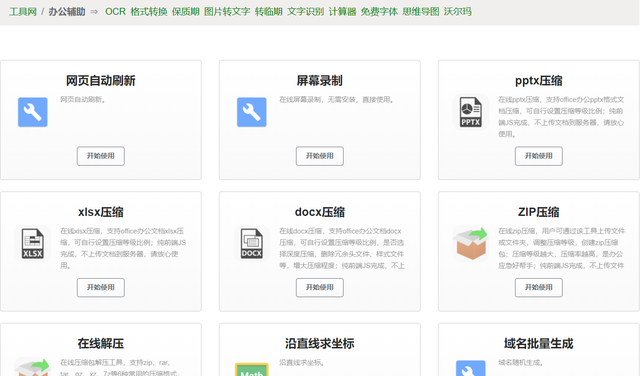Click description text under 域名批量生成 title
640x376 pixels.
tap(521, 362)
